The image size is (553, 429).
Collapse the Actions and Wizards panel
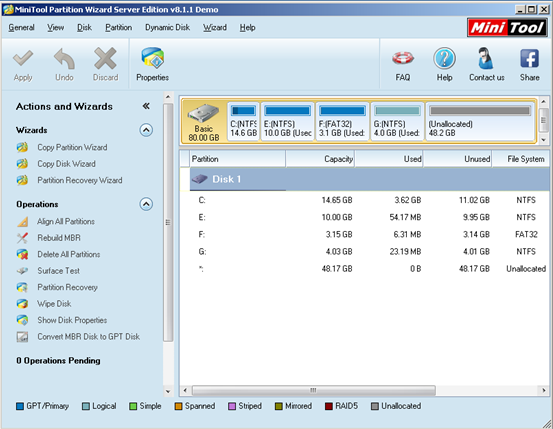click(146, 106)
